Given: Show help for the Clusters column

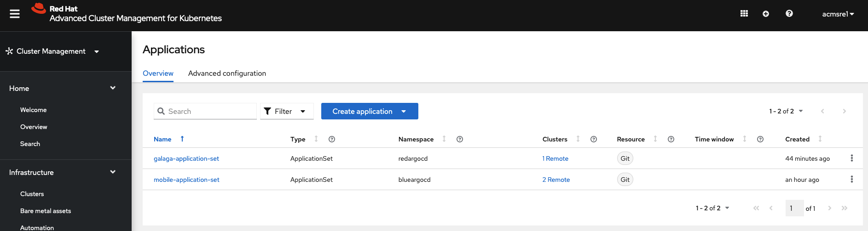Looking at the screenshot, I should click(594, 139).
